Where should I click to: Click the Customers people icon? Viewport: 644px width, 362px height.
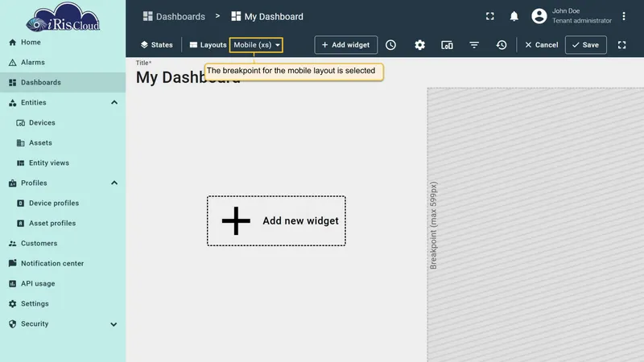[x=12, y=244]
